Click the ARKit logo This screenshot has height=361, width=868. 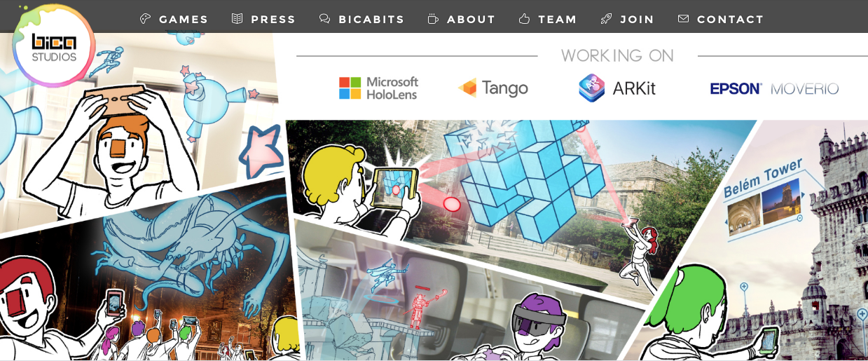pyautogui.click(x=617, y=88)
